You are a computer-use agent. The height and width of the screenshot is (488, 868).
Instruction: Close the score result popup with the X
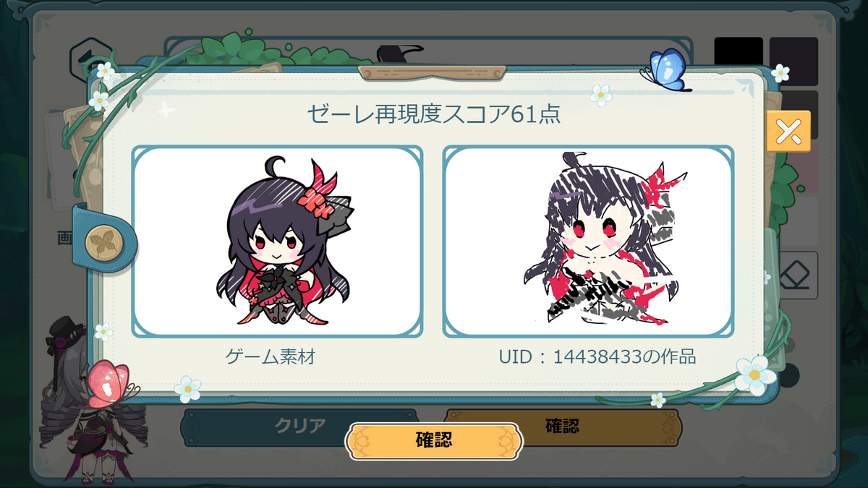(788, 131)
